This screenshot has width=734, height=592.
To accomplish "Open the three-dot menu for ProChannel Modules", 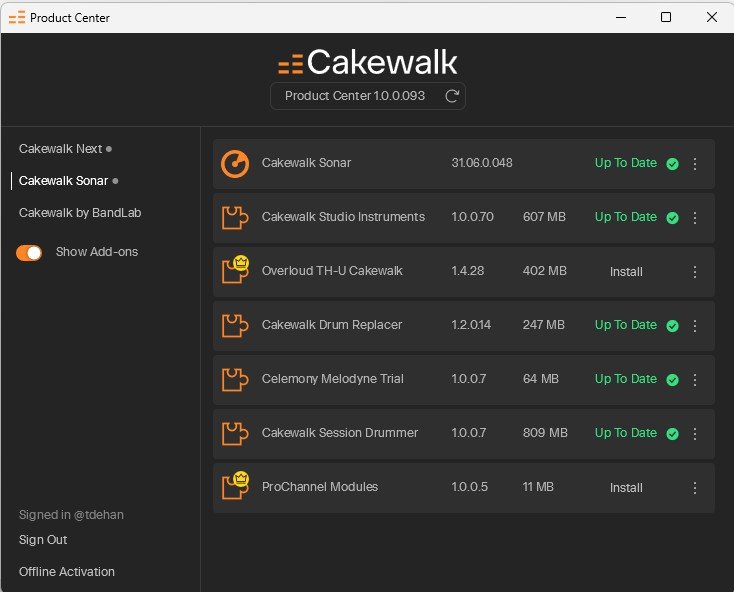I will tap(695, 488).
